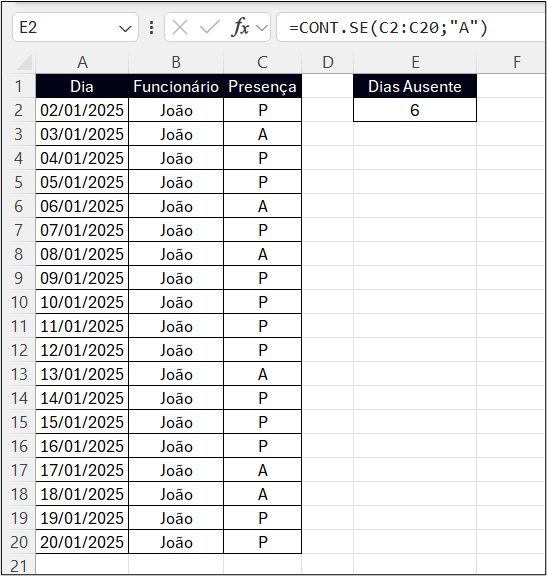Select presence cell P in row 9
547x576 pixels.
[x=262, y=278]
